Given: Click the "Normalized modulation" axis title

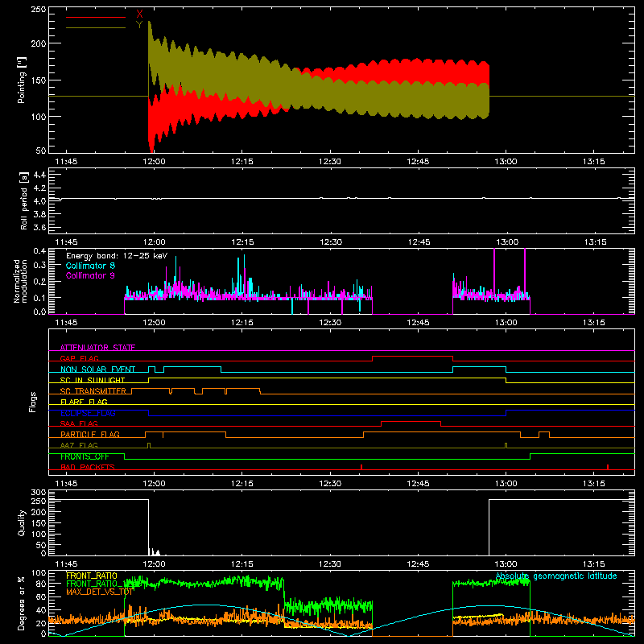Looking at the screenshot, I should (21, 281).
